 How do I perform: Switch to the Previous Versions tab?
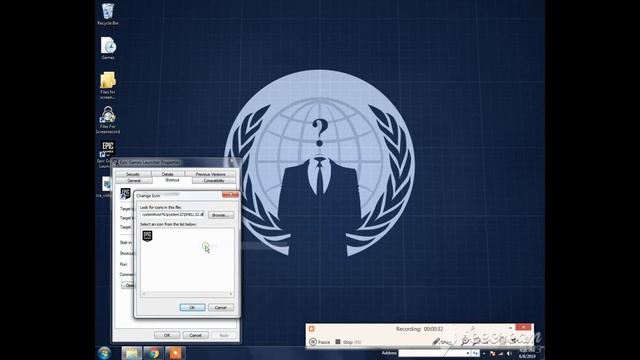pyautogui.click(x=210, y=174)
